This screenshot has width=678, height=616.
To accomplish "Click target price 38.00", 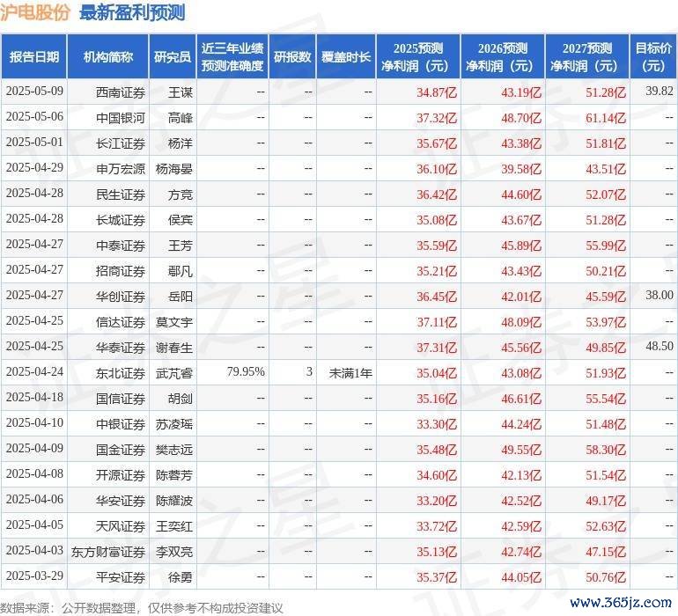I will (x=660, y=295).
